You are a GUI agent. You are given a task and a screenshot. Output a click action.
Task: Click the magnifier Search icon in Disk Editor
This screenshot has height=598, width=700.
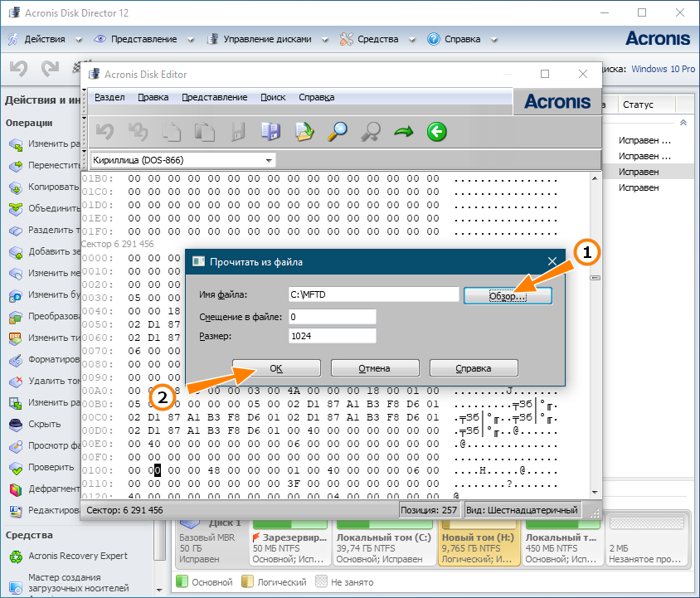[338, 131]
